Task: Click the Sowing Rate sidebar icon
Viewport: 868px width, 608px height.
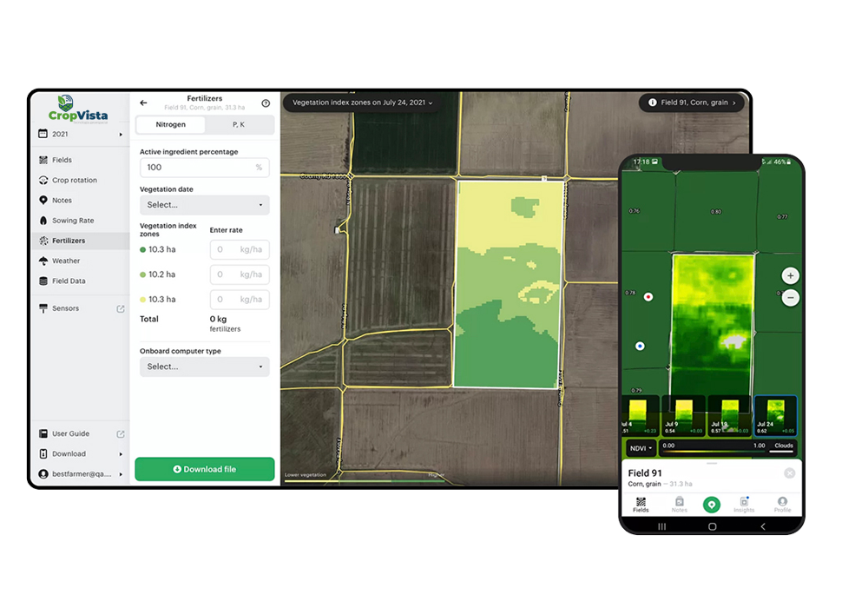Action: pyautogui.click(x=44, y=221)
